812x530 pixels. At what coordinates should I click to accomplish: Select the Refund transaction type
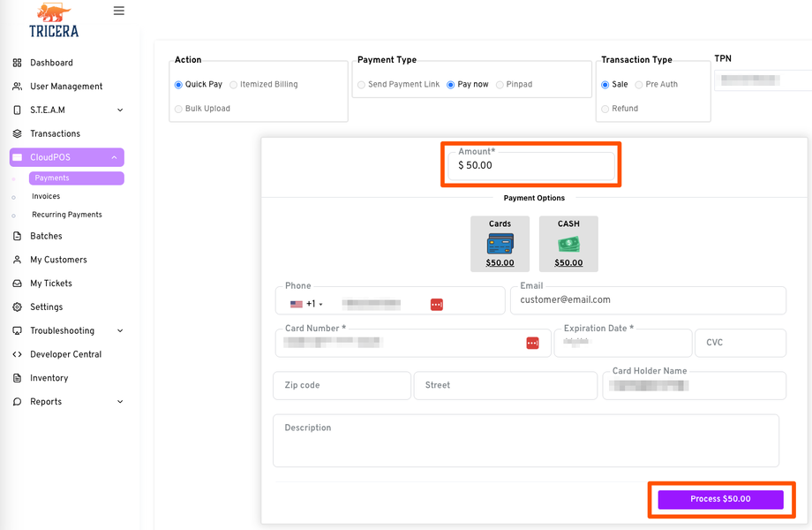605,109
